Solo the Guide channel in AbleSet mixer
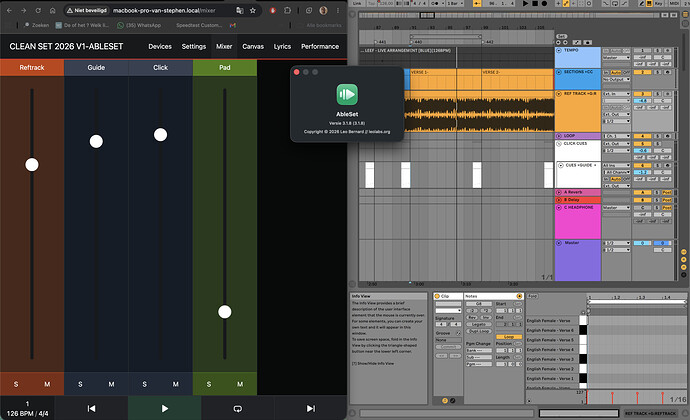 click(80, 384)
